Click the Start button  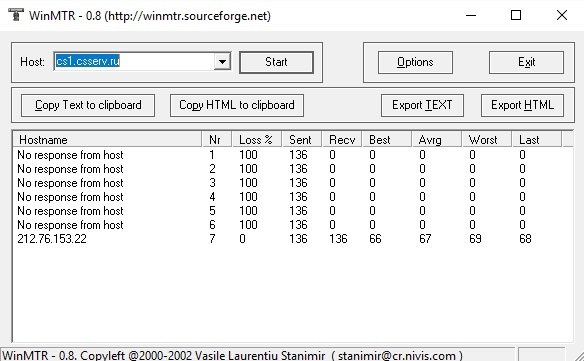(276, 62)
